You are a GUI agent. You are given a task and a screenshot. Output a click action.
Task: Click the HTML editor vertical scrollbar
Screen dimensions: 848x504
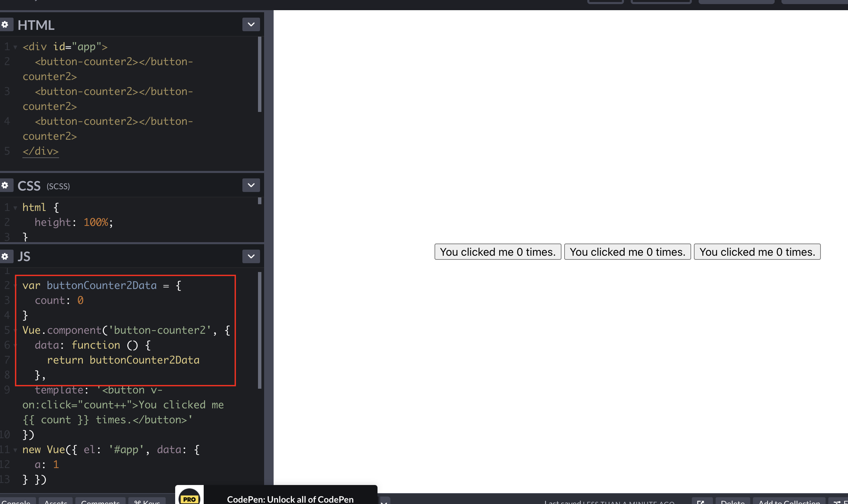click(x=260, y=75)
